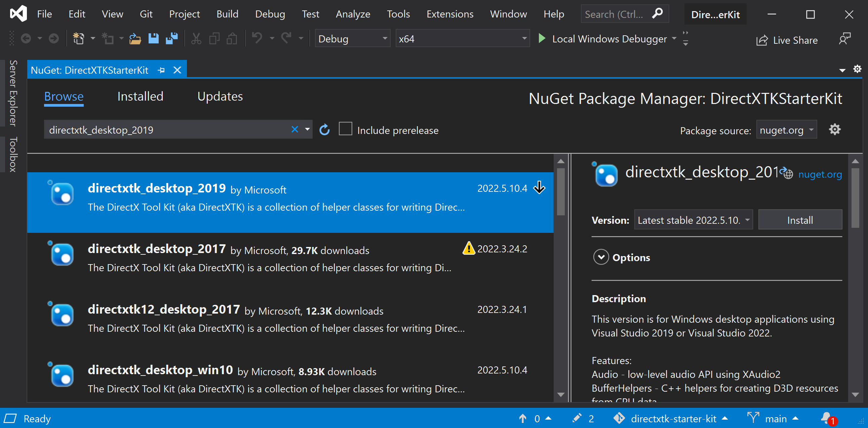
Task: Clear the package search box text
Action: [295, 129]
